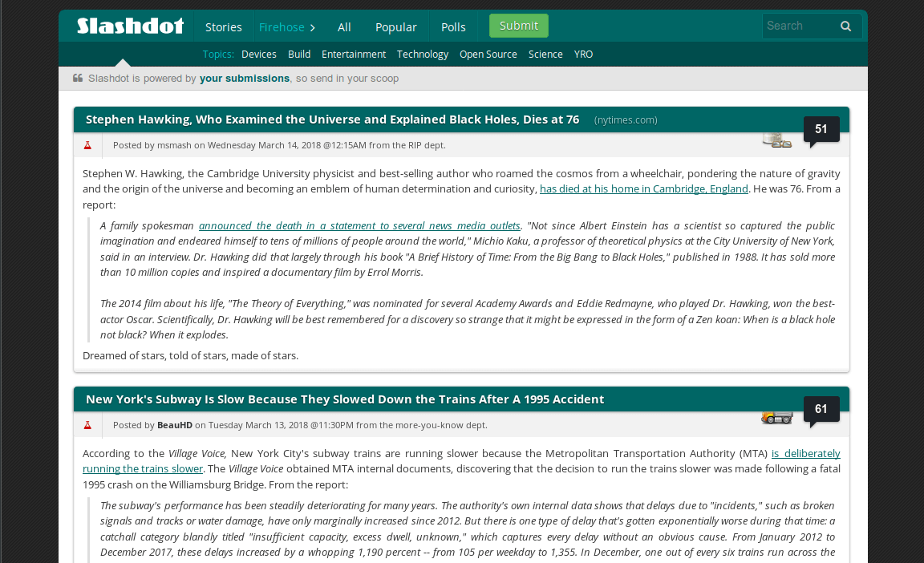
Task: Click the search magnifier icon
Action: pos(845,26)
